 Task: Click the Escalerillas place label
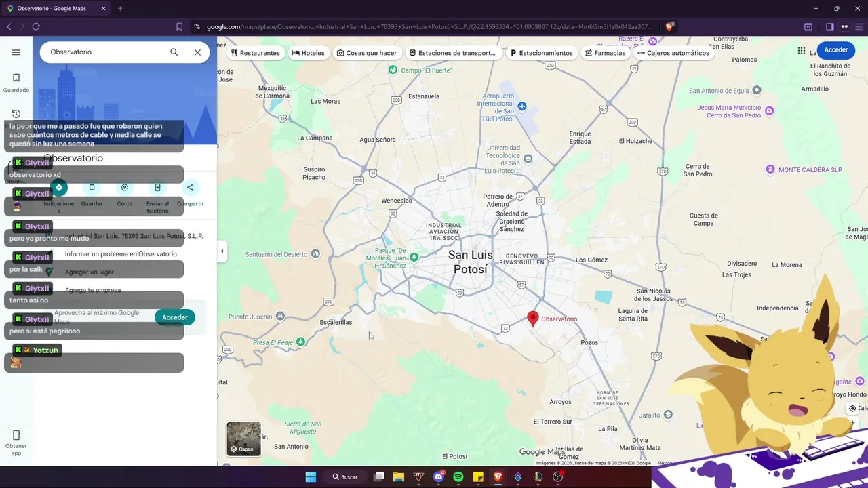pos(336,322)
